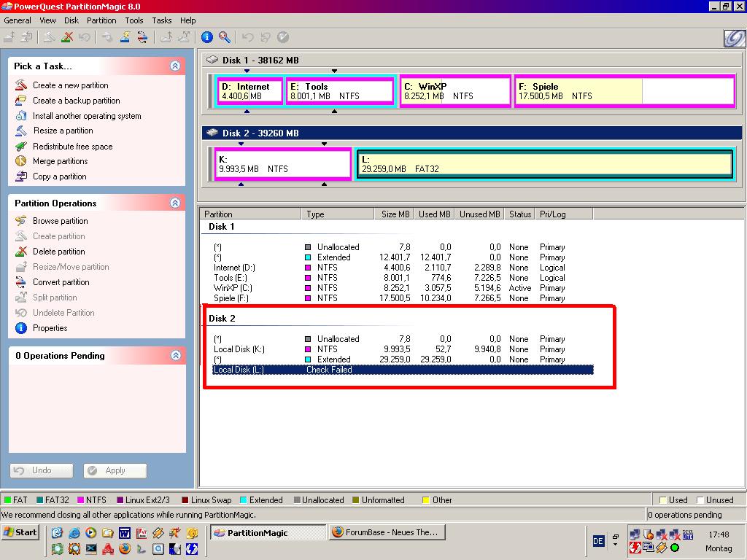
Task: Click the Apply button in left panel
Action: pos(115,470)
